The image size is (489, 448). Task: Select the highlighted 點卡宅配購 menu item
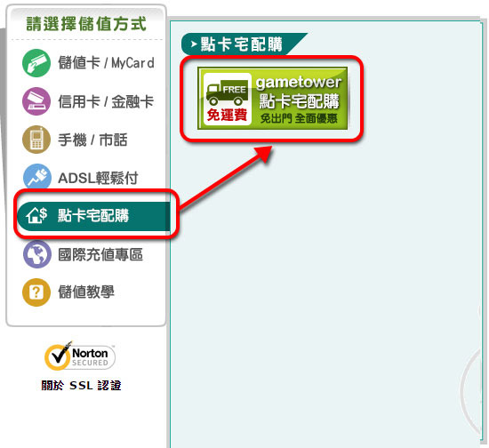tap(93, 216)
